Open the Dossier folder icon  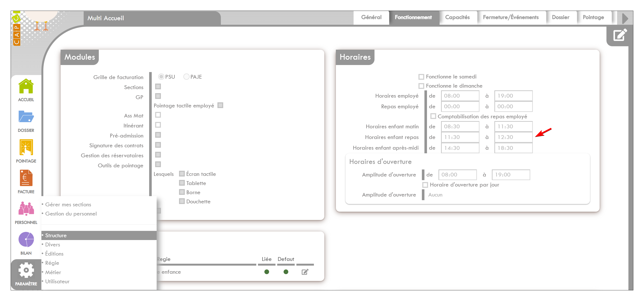click(x=26, y=116)
